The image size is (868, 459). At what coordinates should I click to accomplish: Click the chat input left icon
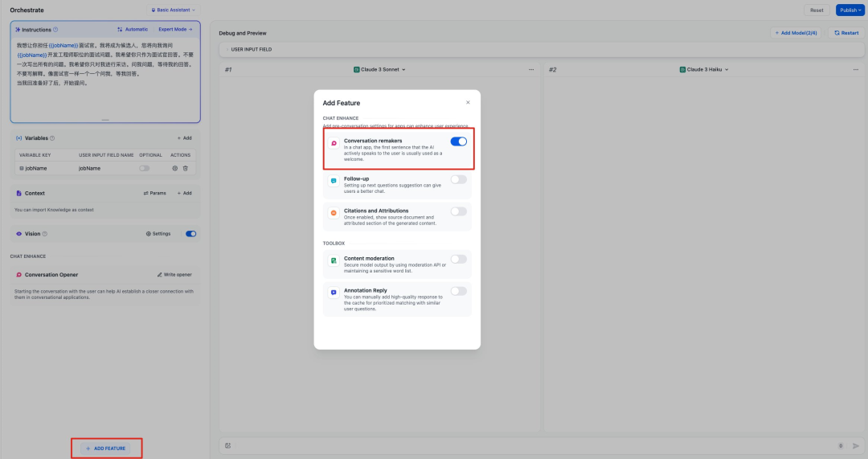(x=228, y=445)
